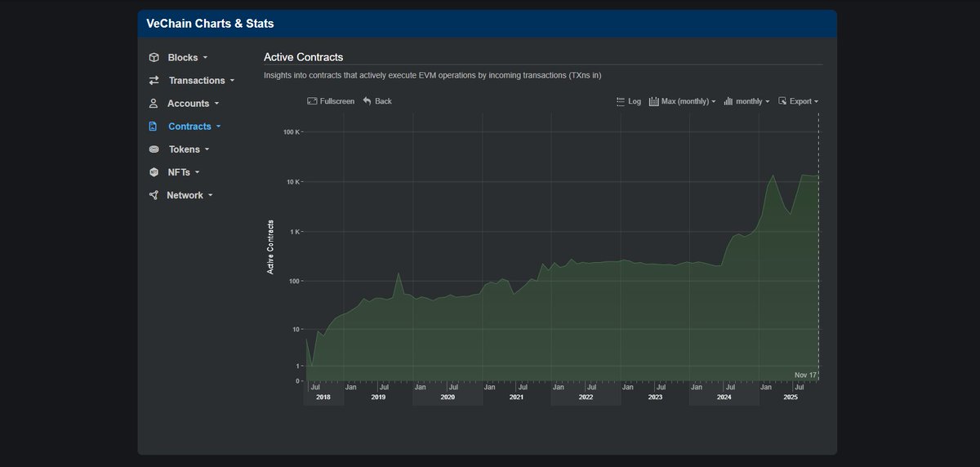Click the 2021 year label on axis

point(516,397)
